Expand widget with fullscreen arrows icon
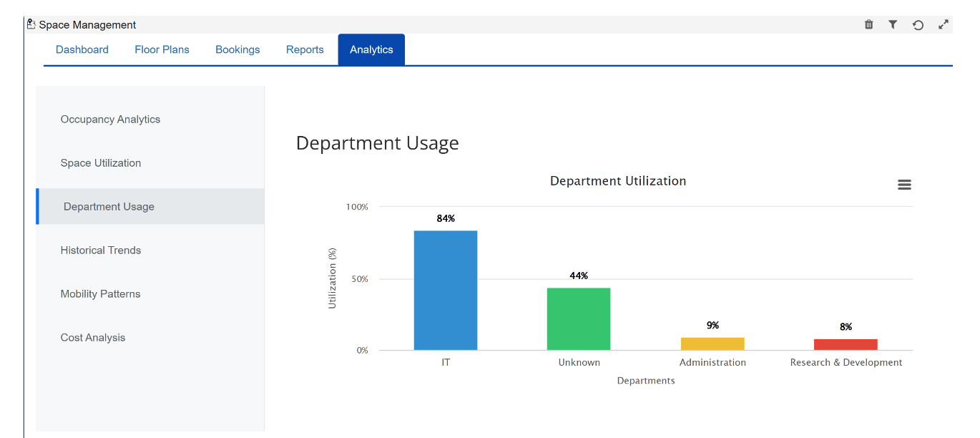Screen dimensions: 980x438 [944, 24]
